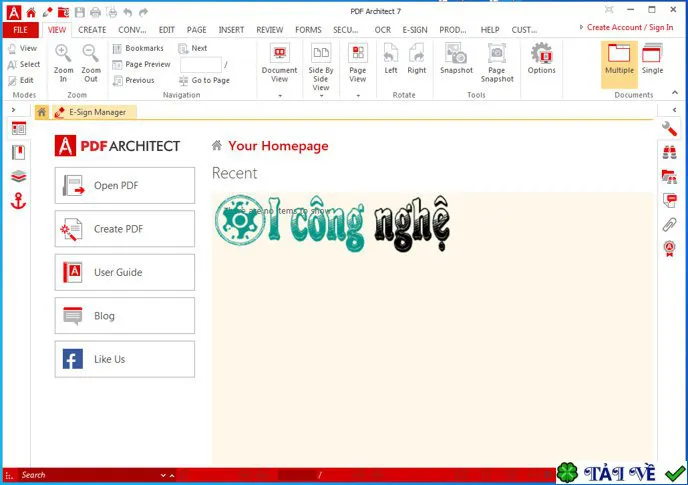Open the layers panel in left sidebar

pyautogui.click(x=18, y=176)
